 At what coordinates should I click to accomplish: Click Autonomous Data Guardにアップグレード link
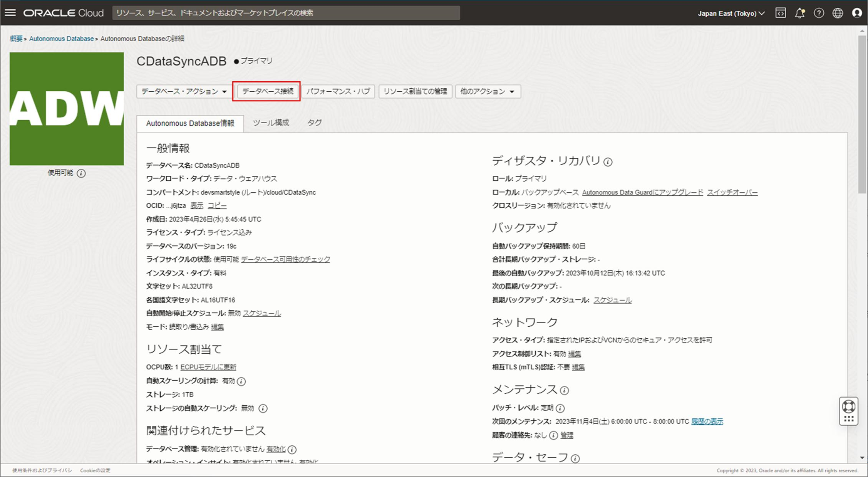(642, 192)
